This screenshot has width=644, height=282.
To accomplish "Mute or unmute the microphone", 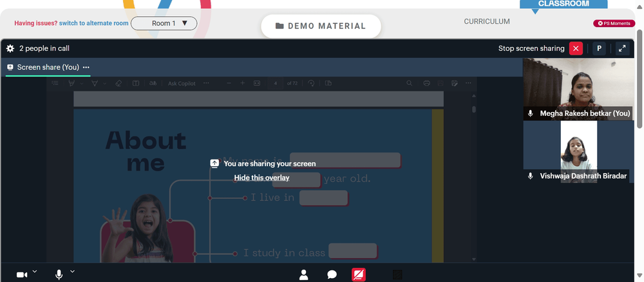I will click(x=59, y=275).
